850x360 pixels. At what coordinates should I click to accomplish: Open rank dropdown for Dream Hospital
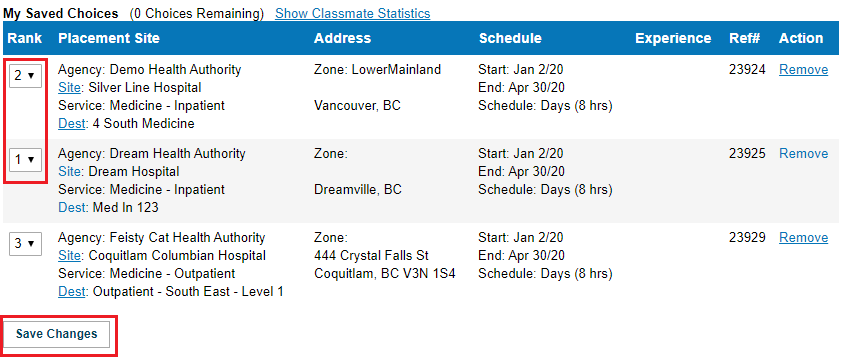click(x=25, y=159)
